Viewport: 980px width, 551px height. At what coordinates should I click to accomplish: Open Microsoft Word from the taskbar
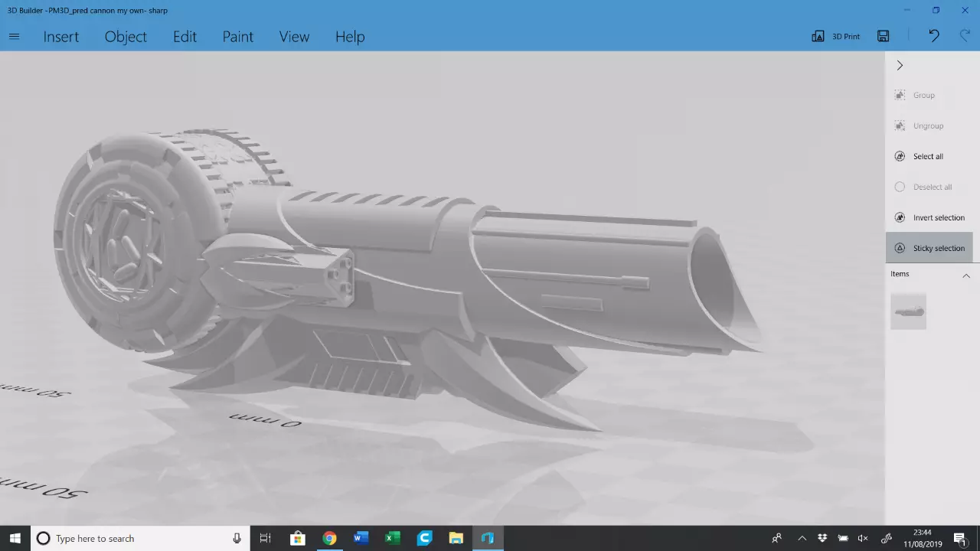pos(361,538)
